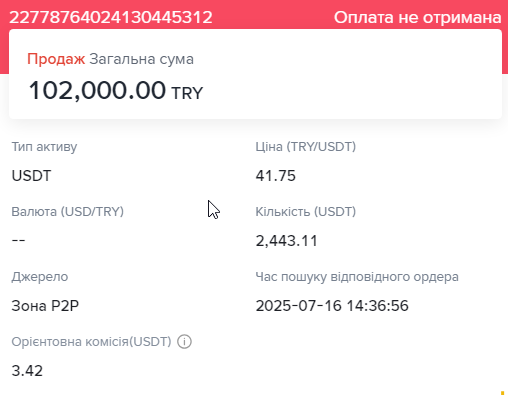The width and height of the screenshot is (508, 395).
Task: Click the 'Кількість (USDT)' label
Action: 306,212
